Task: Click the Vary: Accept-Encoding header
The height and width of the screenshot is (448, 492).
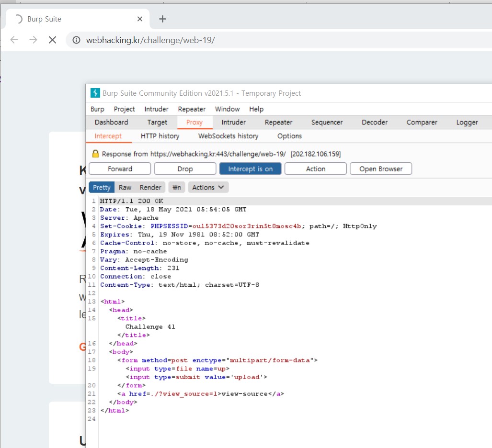Action: (x=144, y=259)
